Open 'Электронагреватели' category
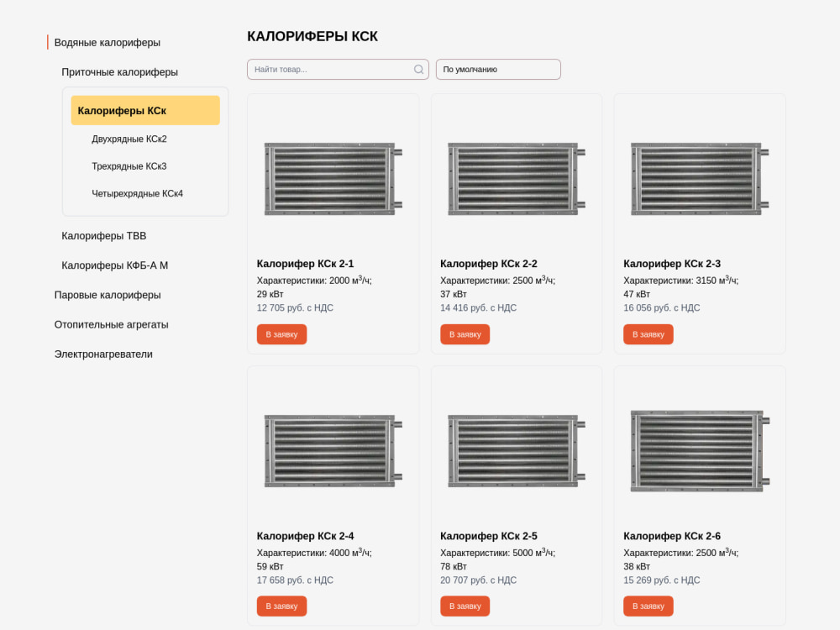 103,354
